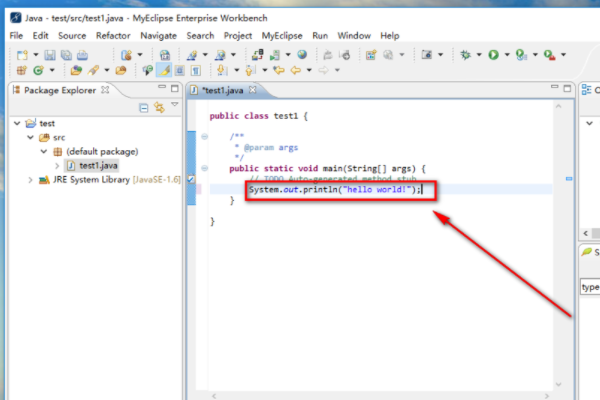Toggle the Javadoc comment fold marker
The image size is (600, 400).
click(205, 136)
